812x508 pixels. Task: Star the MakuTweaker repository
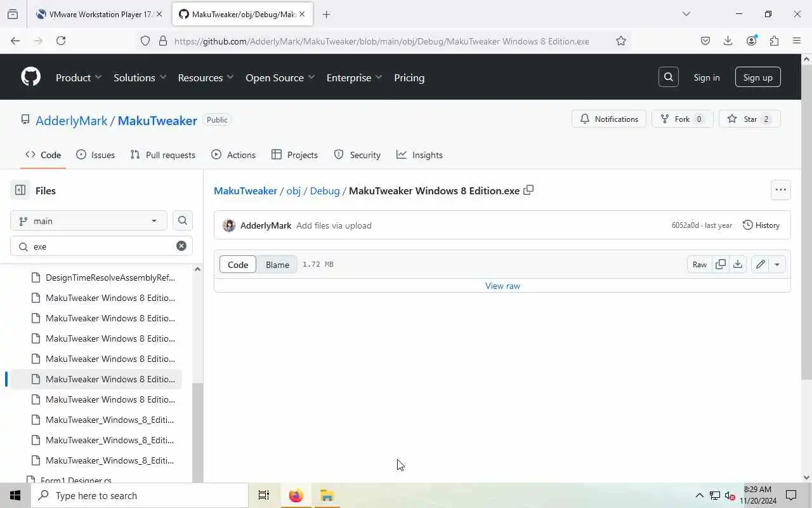[x=750, y=119]
